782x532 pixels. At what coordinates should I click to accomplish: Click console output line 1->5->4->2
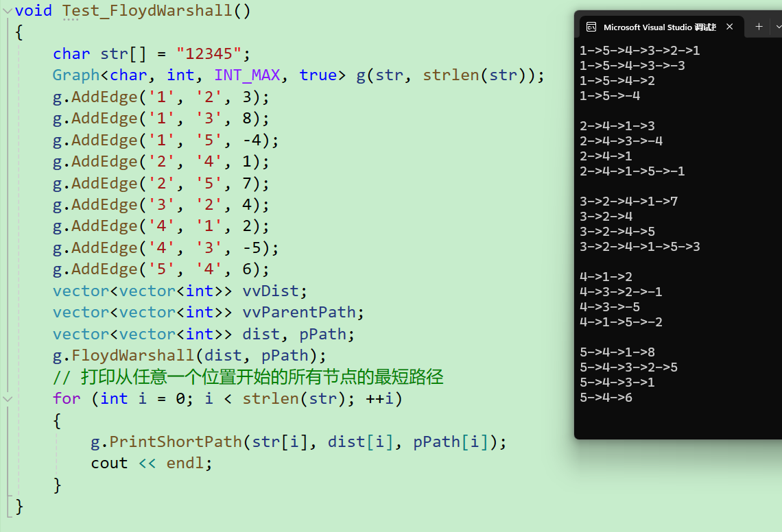(617, 80)
